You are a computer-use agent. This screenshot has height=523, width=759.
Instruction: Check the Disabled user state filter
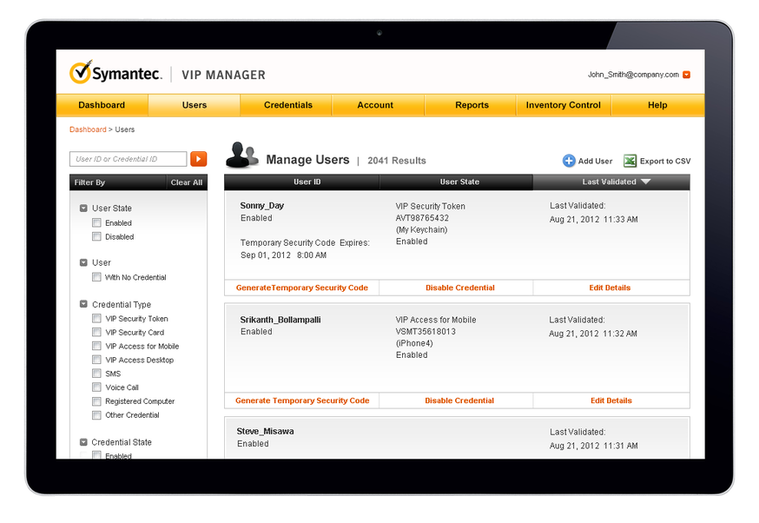click(x=97, y=236)
